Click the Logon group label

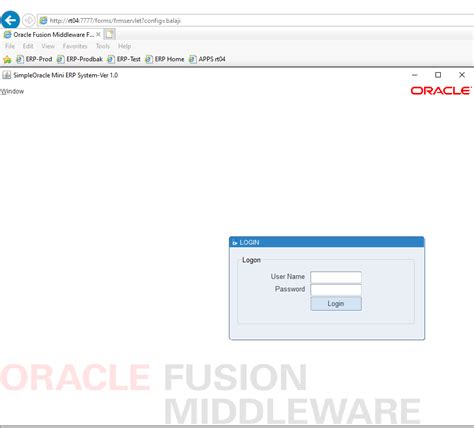coord(251,260)
